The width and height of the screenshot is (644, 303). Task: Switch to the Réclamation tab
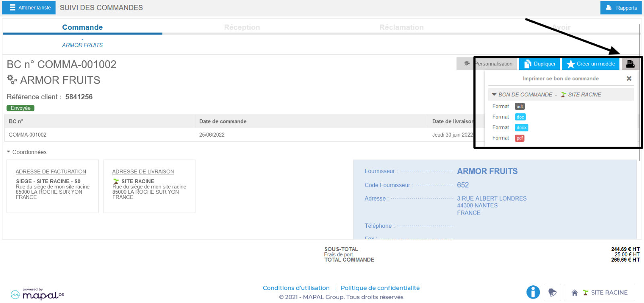(x=401, y=27)
